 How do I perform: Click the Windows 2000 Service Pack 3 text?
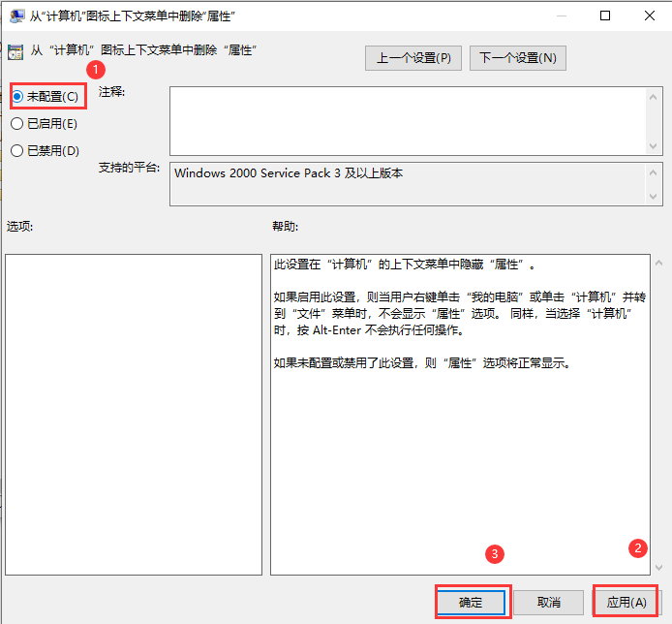(289, 172)
